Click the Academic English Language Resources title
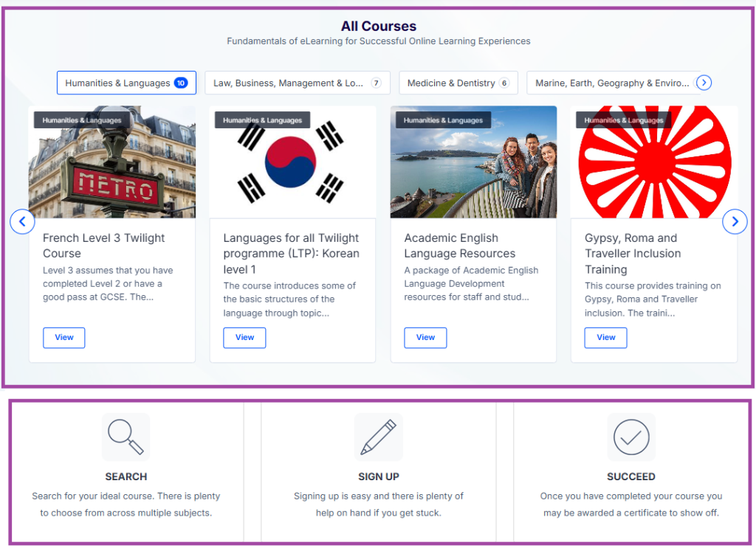The width and height of the screenshot is (756, 551). [x=459, y=246]
